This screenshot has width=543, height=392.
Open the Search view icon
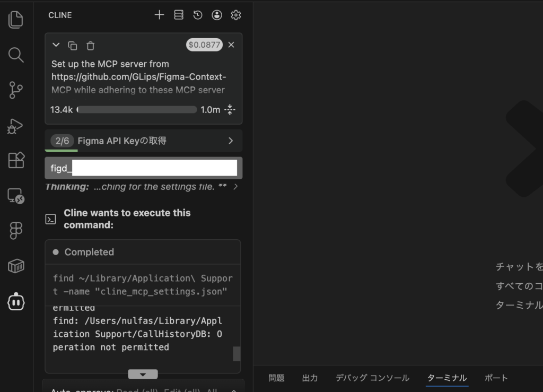[16, 55]
